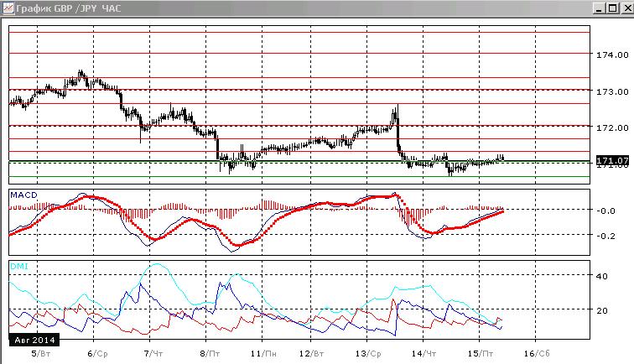Click the MACD indicator label
The height and width of the screenshot is (364, 634).
point(23,195)
